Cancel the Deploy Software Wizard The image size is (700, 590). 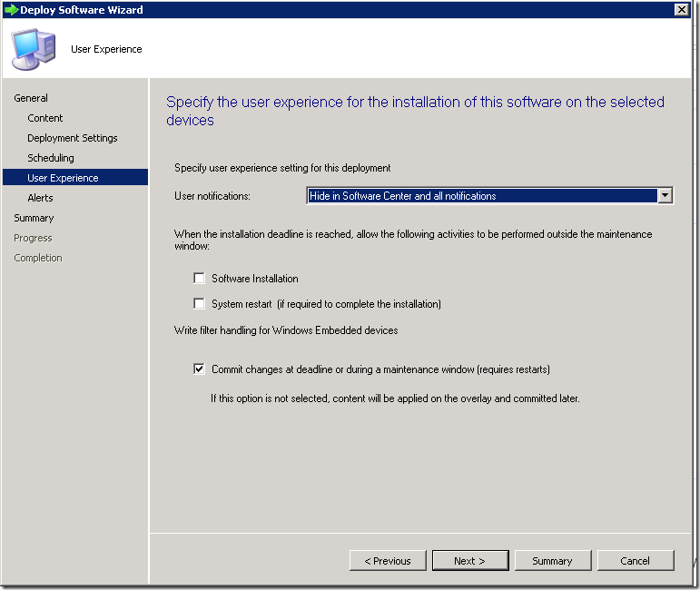(x=635, y=561)
